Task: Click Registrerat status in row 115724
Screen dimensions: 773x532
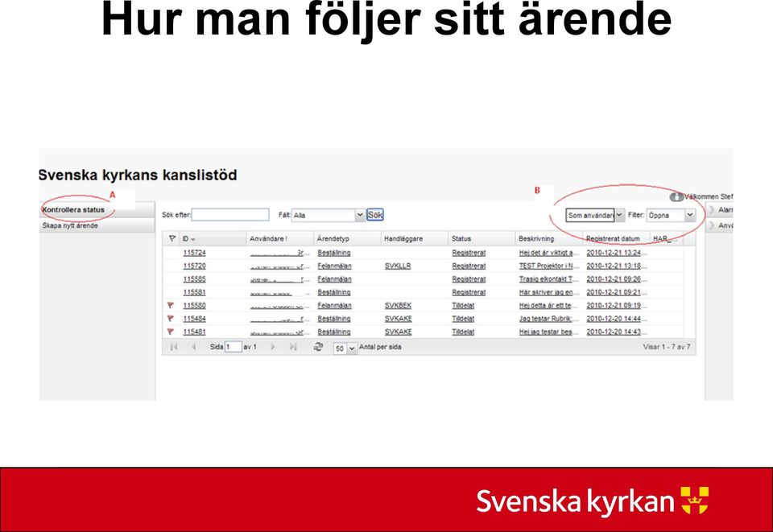Action: pyautogui.click(x=469, y=253)
